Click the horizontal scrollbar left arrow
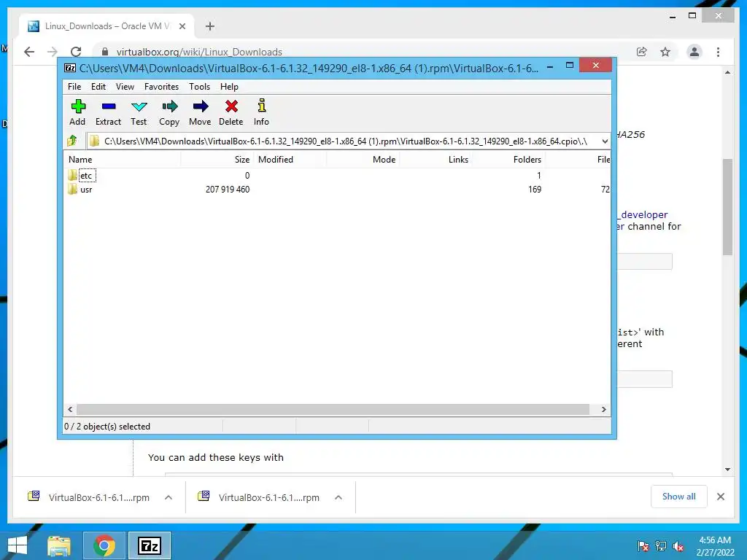This screenshot has width=747, height=560. click(x=70, y=410)
